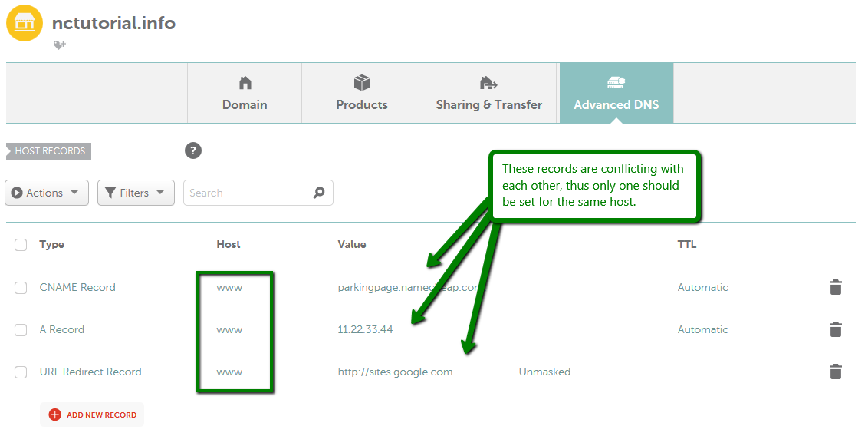Check the A Record checkbox

(x=21, y=330)
